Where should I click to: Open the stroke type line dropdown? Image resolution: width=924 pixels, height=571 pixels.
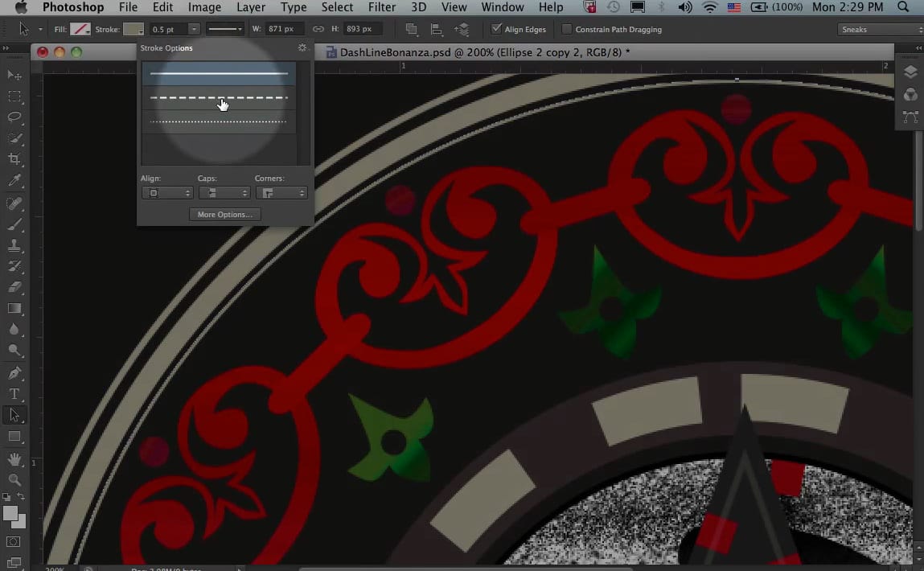click(x=224, y=29)
